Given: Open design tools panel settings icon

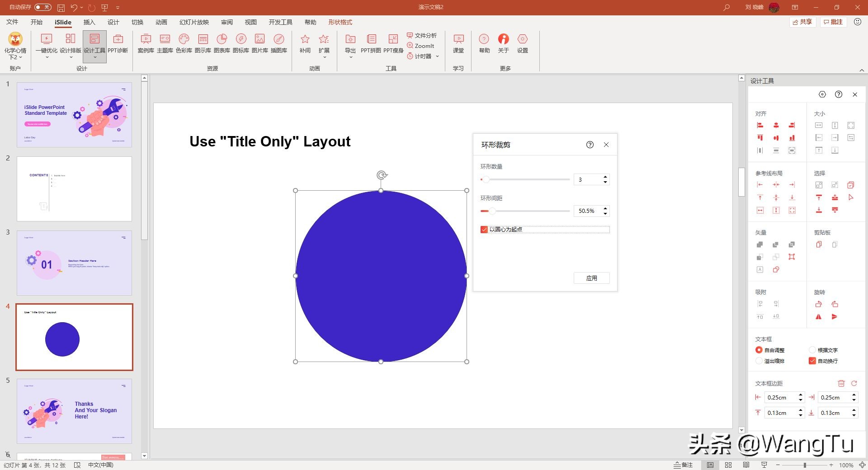Looking at the screenshot, I should pos(822,94).
